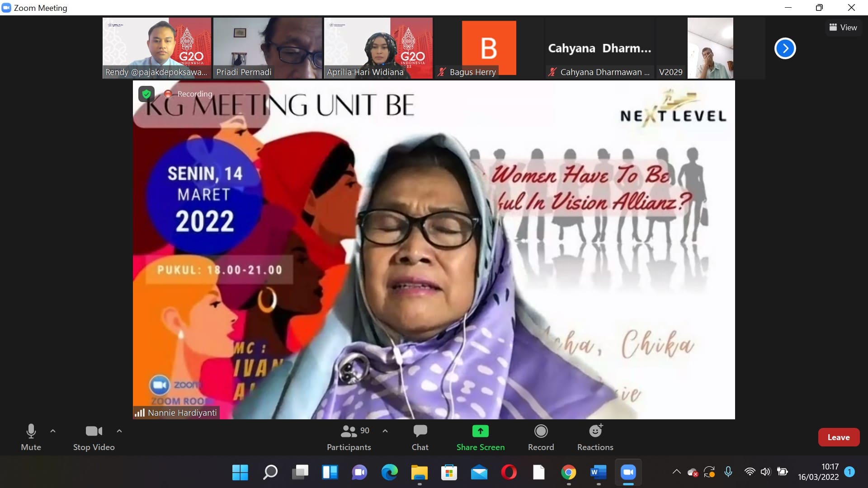The height and width of the screenshot is (488, 868).
Task: Click the taskbar clock and date
Action: pos(818,472)
